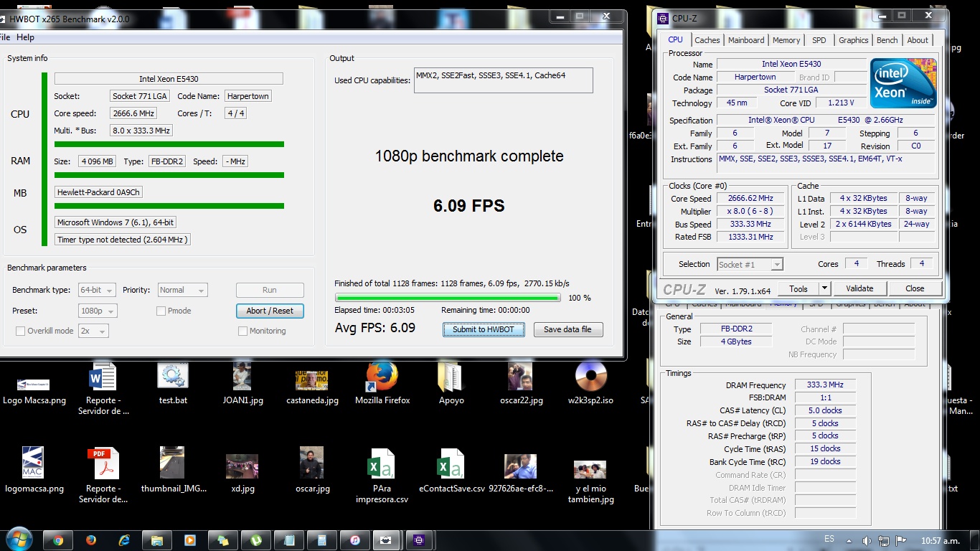Click the benchmark progress bar at 100%

click(448, 298)
